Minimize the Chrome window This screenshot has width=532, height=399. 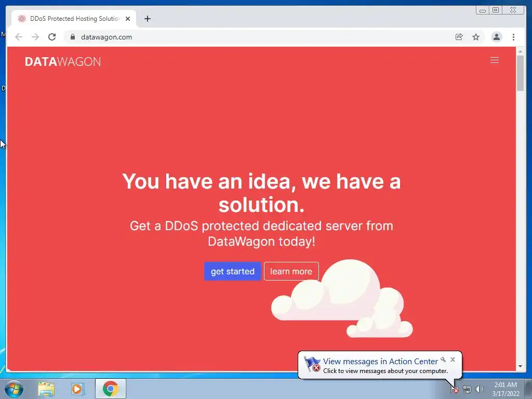click(483, 10)
